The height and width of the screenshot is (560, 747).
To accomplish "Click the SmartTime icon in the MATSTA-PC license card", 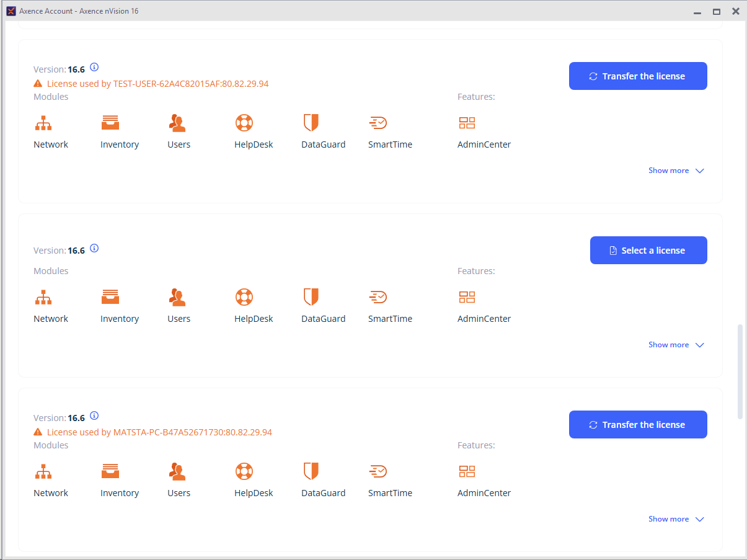I will pyautogui.click(x=378, y=471).
